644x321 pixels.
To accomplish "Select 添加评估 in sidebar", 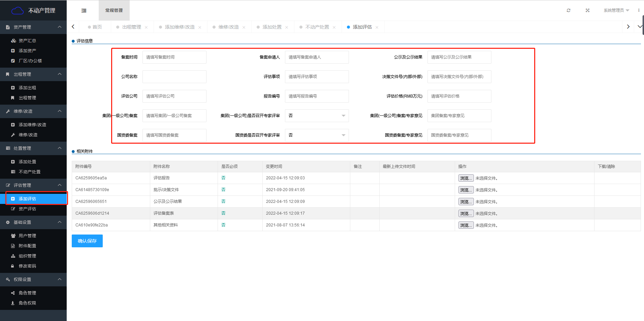I will pos(33,199).
